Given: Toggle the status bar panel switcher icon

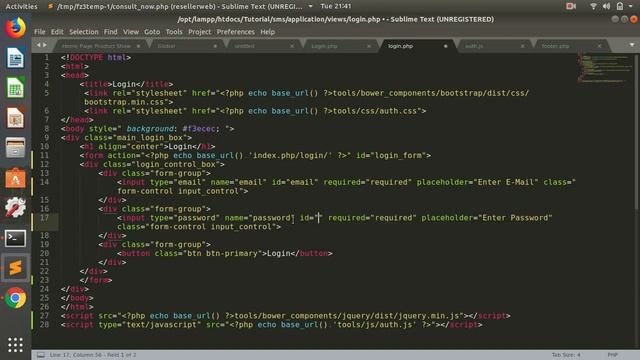Looking at the screenshot, I should pyautogui.click(x=41, y=355).
